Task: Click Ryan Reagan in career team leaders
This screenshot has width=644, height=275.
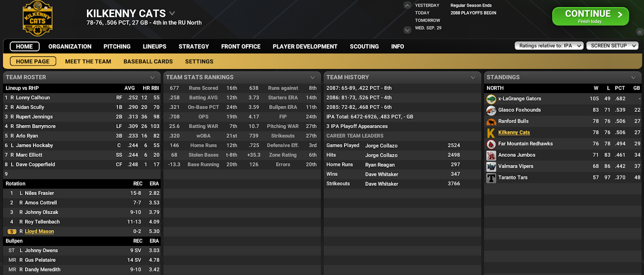Action: point(380,165)
